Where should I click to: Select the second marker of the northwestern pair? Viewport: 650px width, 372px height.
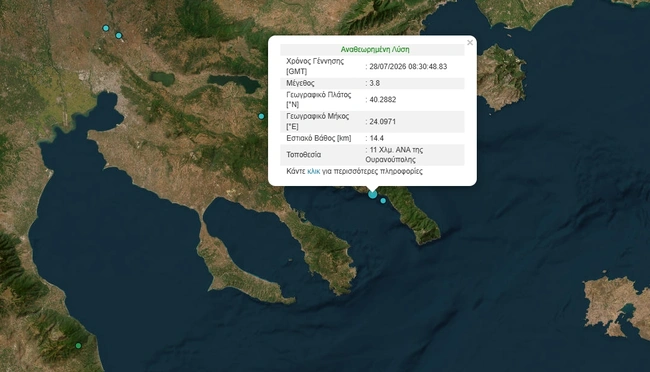point(119,36)
